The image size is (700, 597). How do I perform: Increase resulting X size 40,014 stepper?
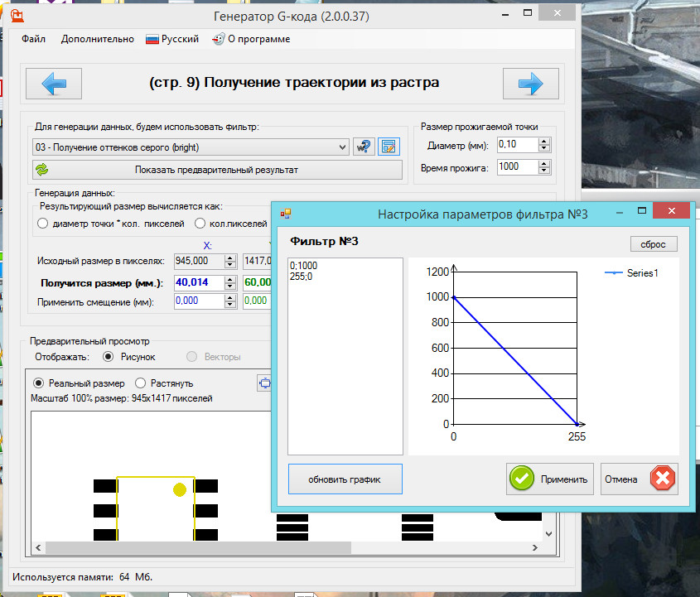pyautogui.click(x=230, y=279)
